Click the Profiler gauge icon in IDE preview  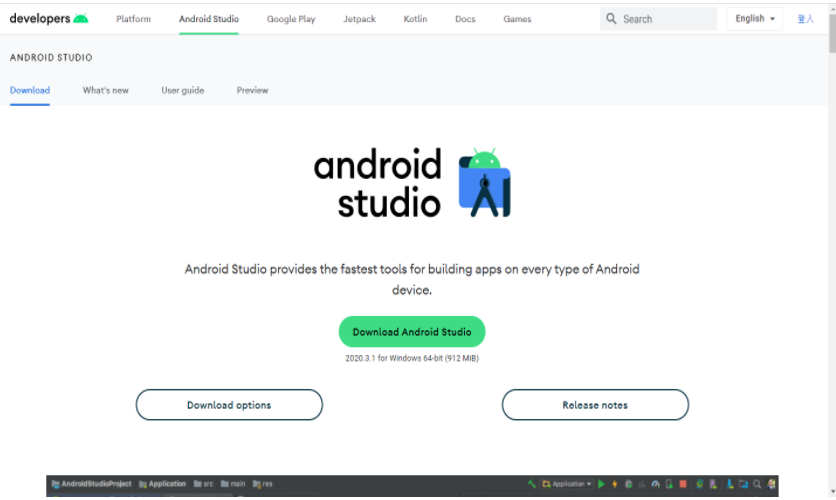655,484
